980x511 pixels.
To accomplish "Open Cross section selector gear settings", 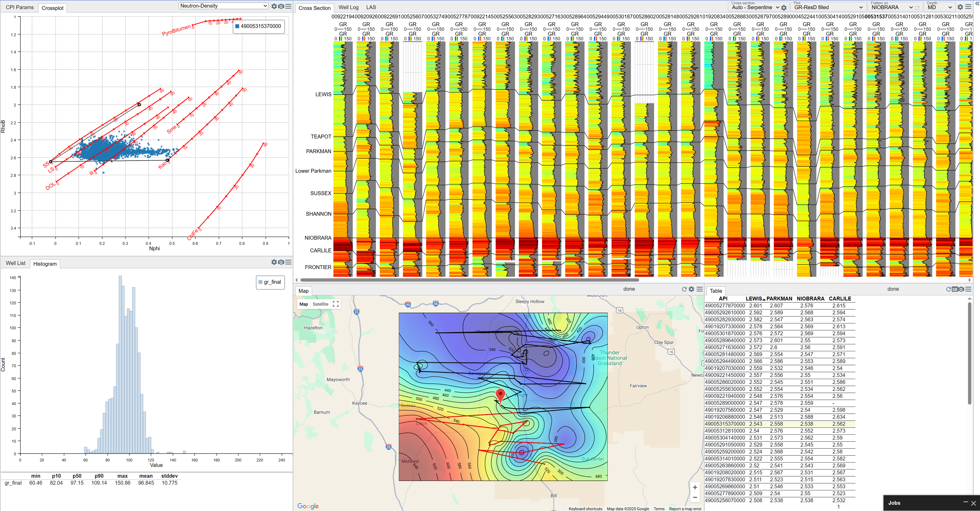I will pyautogui.click(x=784, y=8).
